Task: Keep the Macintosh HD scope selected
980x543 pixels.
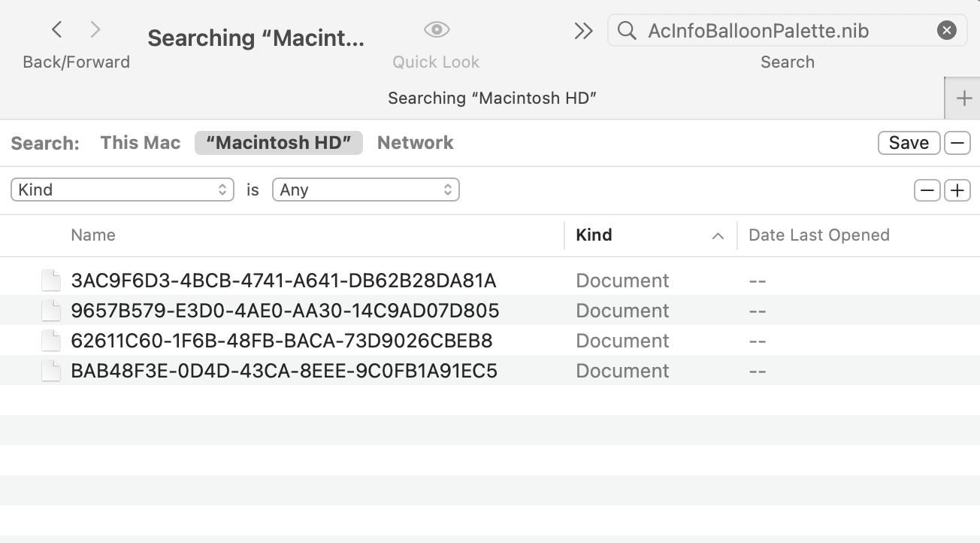Action: (x=278, y=142)
